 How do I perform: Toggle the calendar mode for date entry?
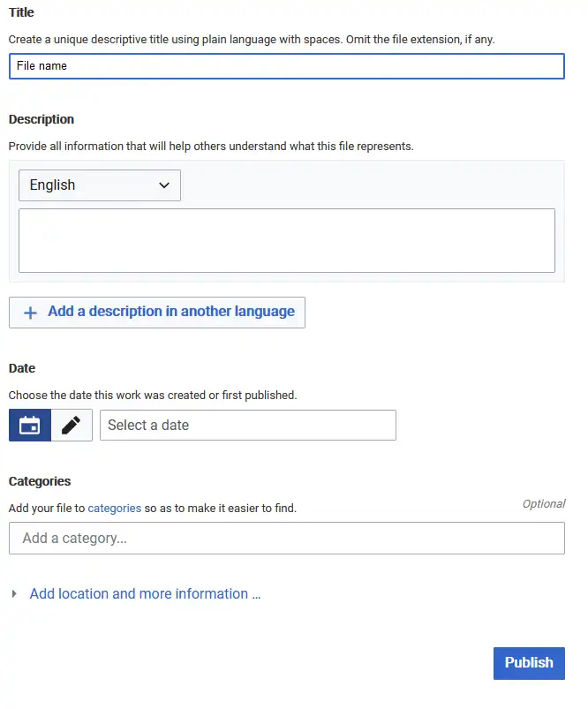[29, 425]
